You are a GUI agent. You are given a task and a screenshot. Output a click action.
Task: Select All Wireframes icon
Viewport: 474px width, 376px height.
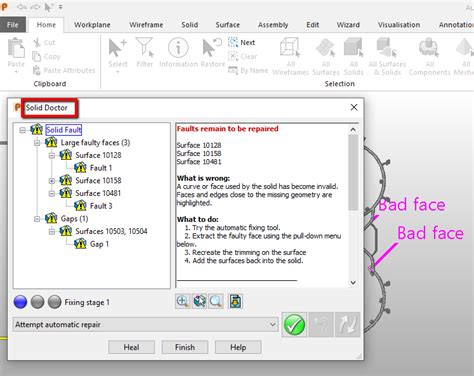(290, 48)
